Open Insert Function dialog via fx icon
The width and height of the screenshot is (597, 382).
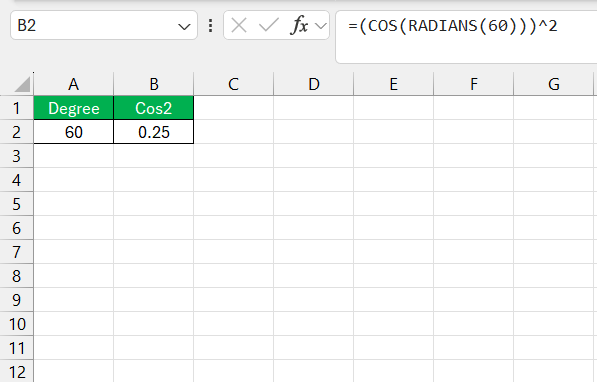[299, 26]
